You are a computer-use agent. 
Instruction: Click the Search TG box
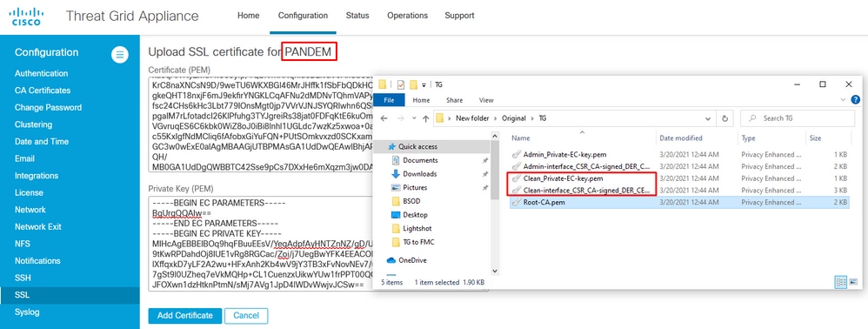pos(798,118)
